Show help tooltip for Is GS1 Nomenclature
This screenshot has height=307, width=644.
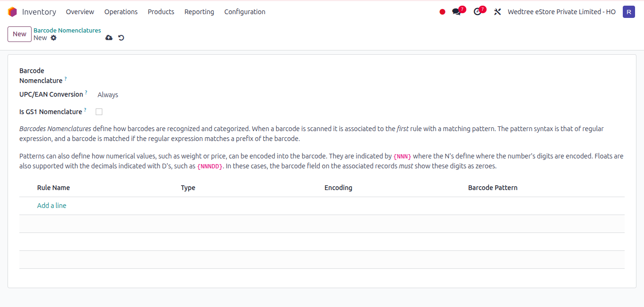[x=85, y=110]
